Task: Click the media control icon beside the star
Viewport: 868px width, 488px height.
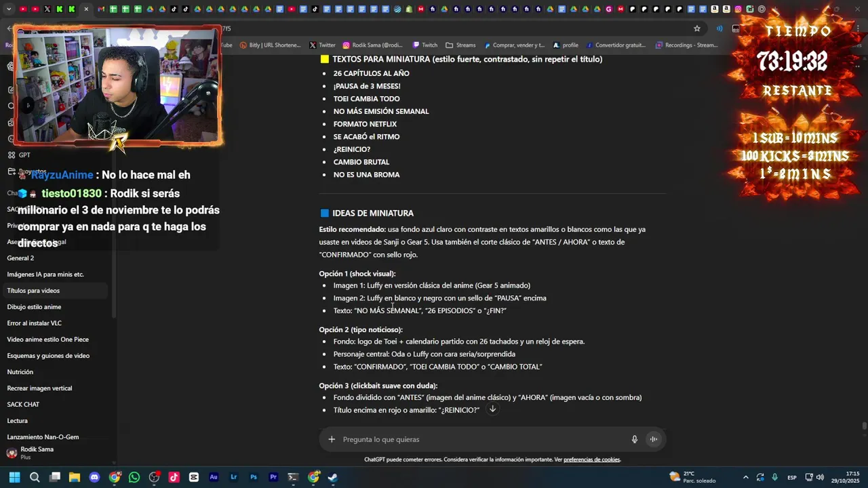Action: click(719, 28)
